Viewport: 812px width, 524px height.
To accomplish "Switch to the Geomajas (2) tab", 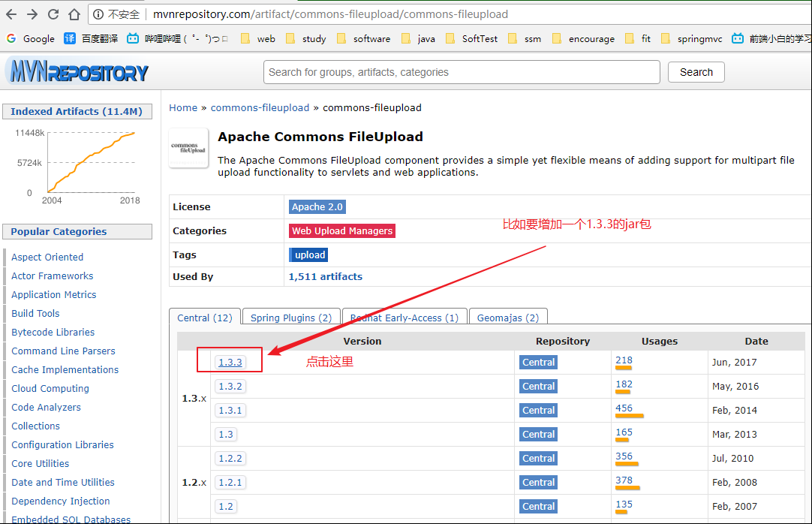I will 508,318.
